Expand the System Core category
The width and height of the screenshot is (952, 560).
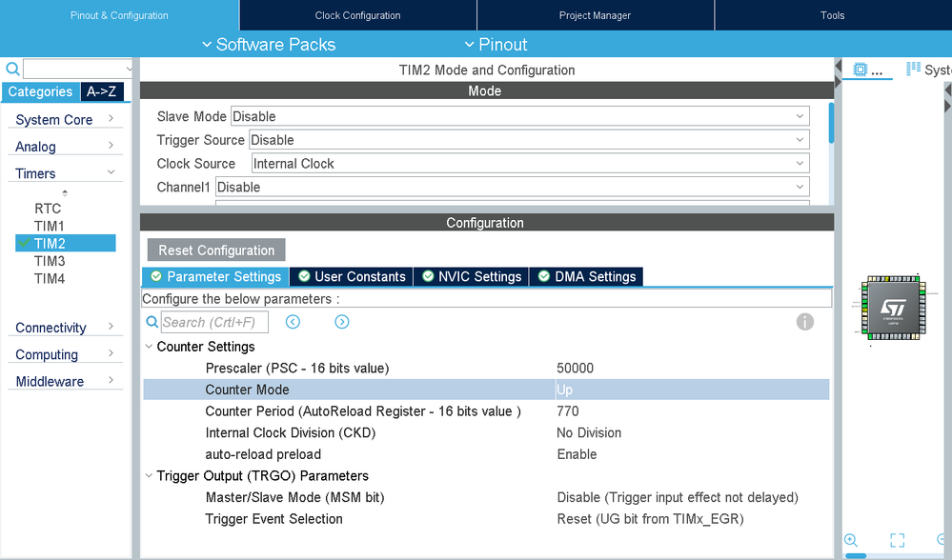click(x=65, y=119)
